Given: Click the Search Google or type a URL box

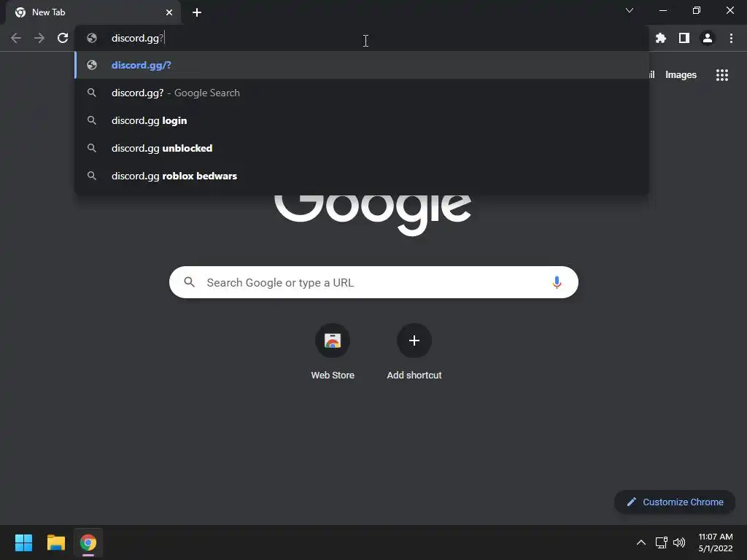Looking at the screenshot, I should click(x=373, y=282).
